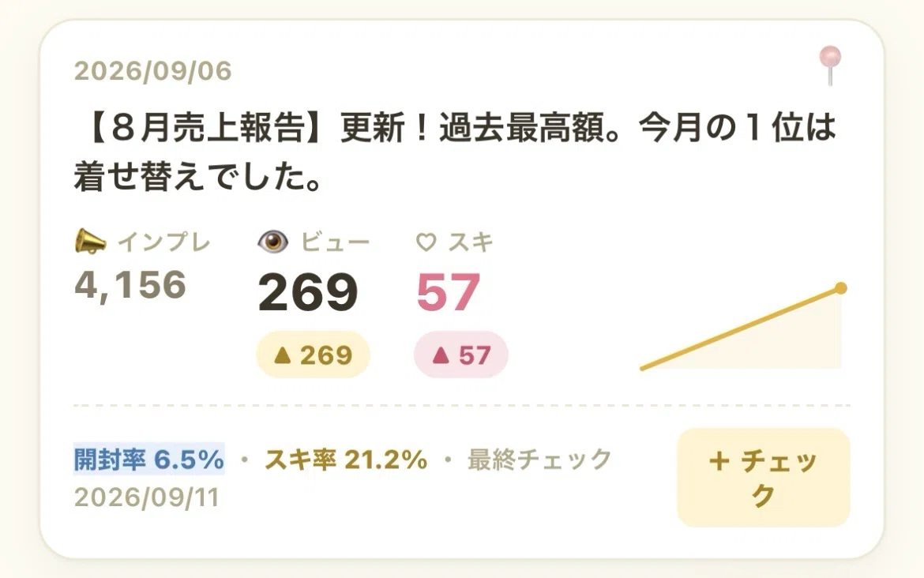
Task: Click the pink 57 likes count
Action: [x=449, y=291]
